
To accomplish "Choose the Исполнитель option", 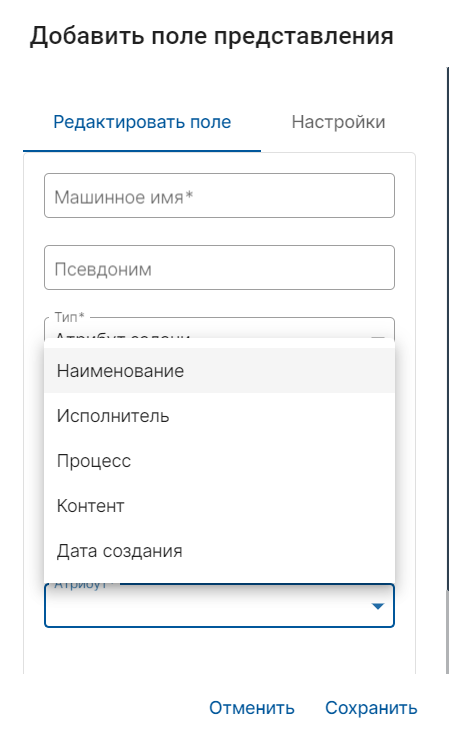I will pyautogui.click(x=219, y=415).
